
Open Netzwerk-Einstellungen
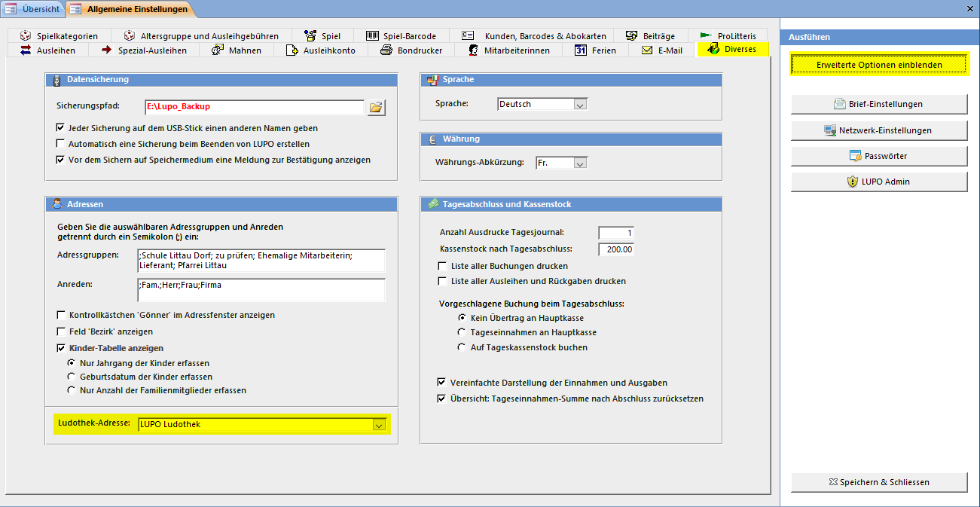coord(879,130)
